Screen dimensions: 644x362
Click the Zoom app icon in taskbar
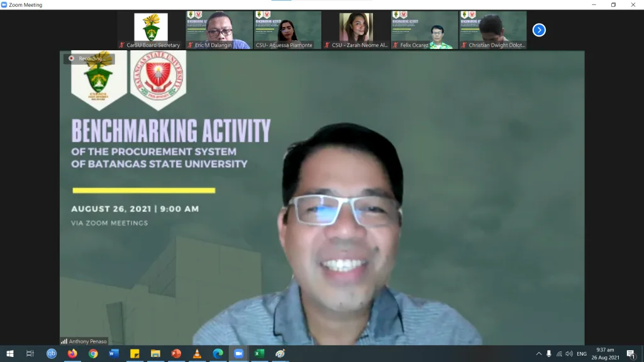238,353
